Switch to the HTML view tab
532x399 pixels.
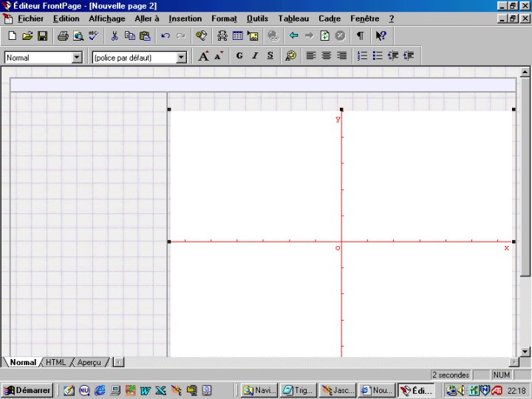coord(55,362)
